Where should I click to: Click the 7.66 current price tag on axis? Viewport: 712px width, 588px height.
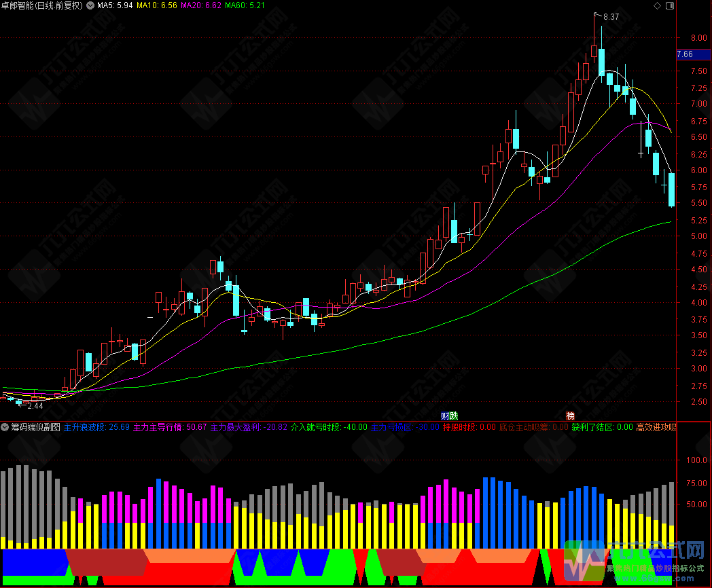[694, 54]
